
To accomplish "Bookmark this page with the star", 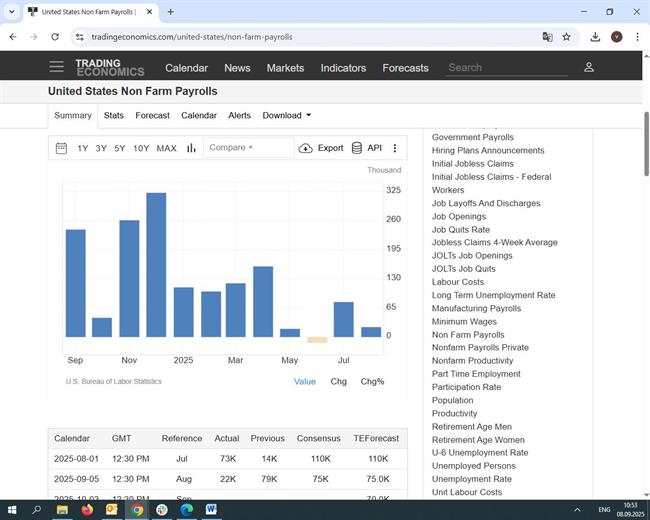I will click(566, 37).
